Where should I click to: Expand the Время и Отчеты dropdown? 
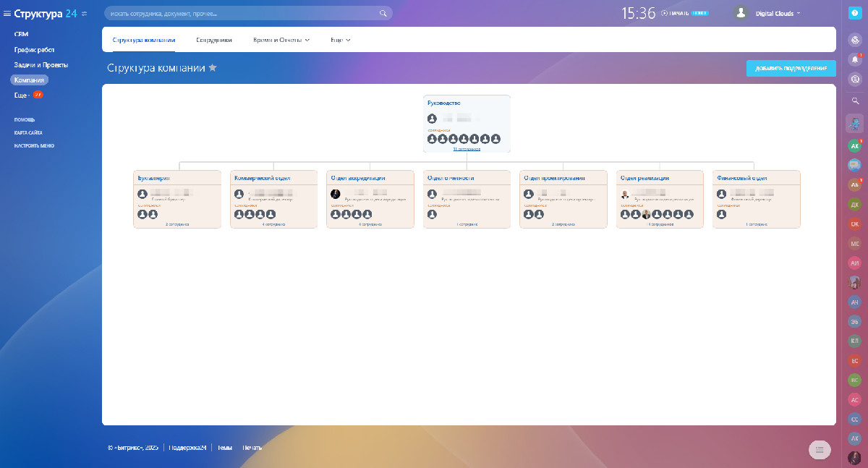281,40
